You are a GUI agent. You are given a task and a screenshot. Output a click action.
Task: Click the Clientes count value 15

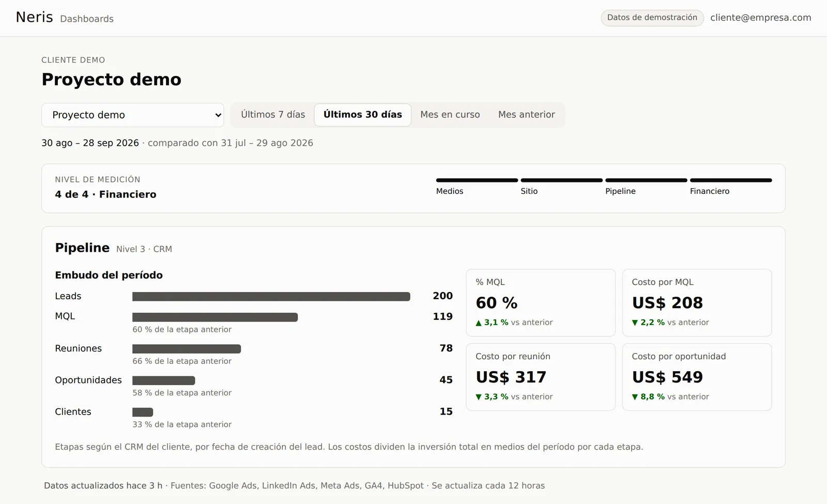click(x=446, y=411)
